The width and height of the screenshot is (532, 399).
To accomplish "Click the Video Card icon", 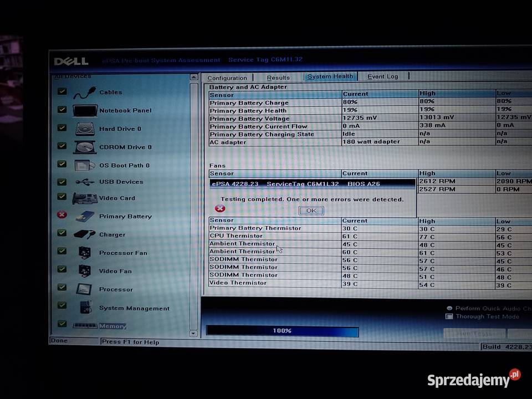I will pos(84,198).
